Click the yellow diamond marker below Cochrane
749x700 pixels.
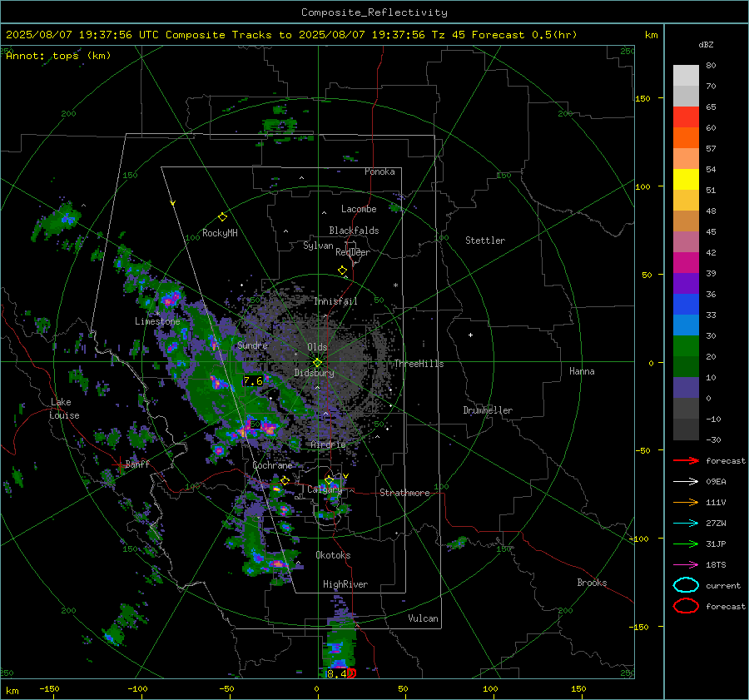pos(285,480)
